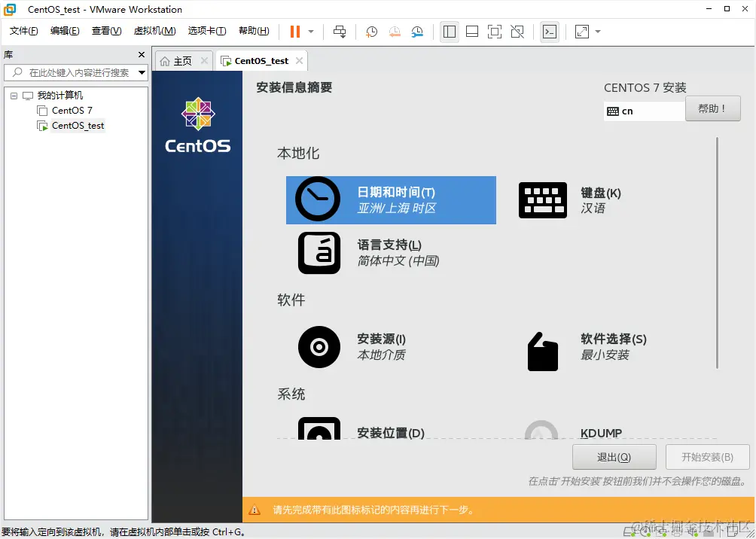Image resolution: width=756 pixels, height=539 pixels.
Task: Expand the dropdown beside the pause icon
Action: tap(310, 32)
